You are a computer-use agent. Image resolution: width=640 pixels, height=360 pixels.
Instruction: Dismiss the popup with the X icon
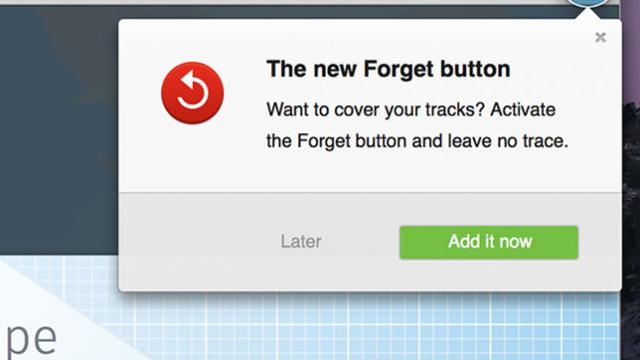click(600, 38)
